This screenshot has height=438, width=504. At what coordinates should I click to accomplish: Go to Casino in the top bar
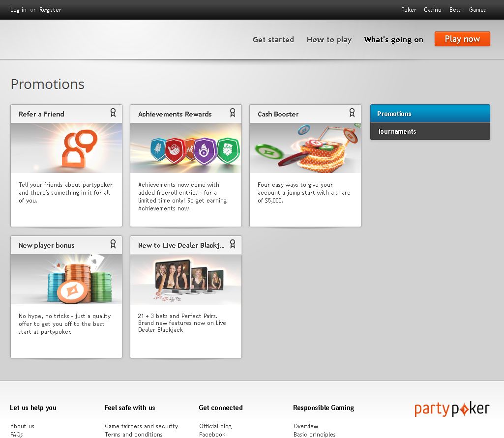click(432, 10)
